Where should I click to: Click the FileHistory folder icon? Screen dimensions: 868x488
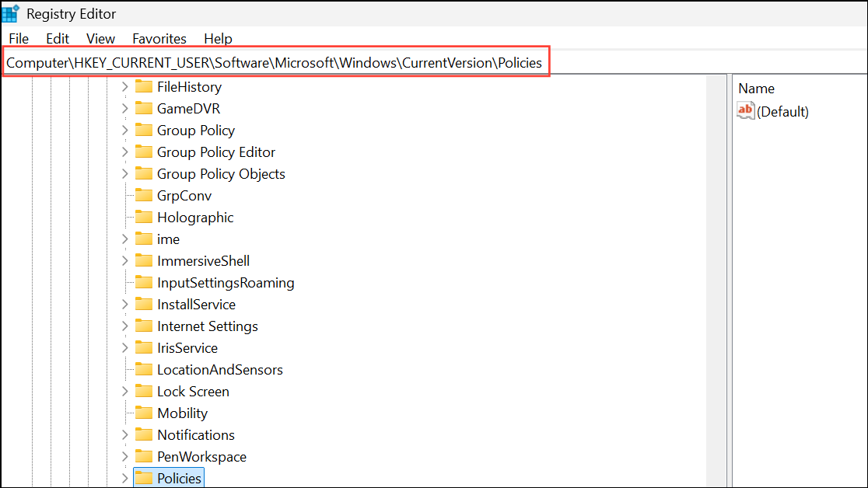pos(144,86)
